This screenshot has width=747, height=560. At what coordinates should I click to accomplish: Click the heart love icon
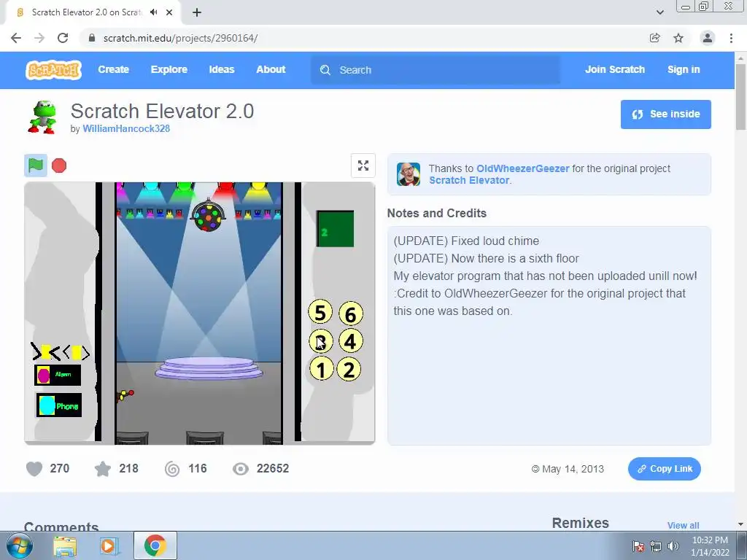(34, 469)
